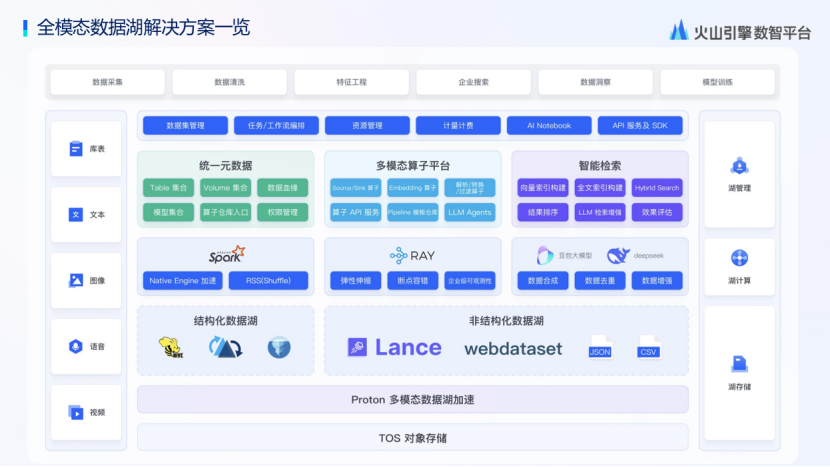Image resolution: width=830 pixels, height=467 pixels.
Task: Click the 火山引擎 mountain logo
Action: (x=679, y=31)
